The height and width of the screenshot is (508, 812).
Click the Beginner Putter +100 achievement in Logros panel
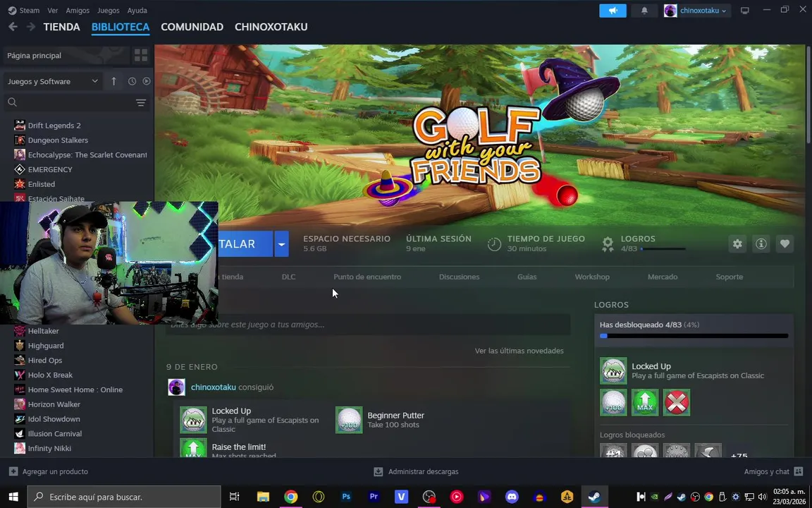[614, 402]
